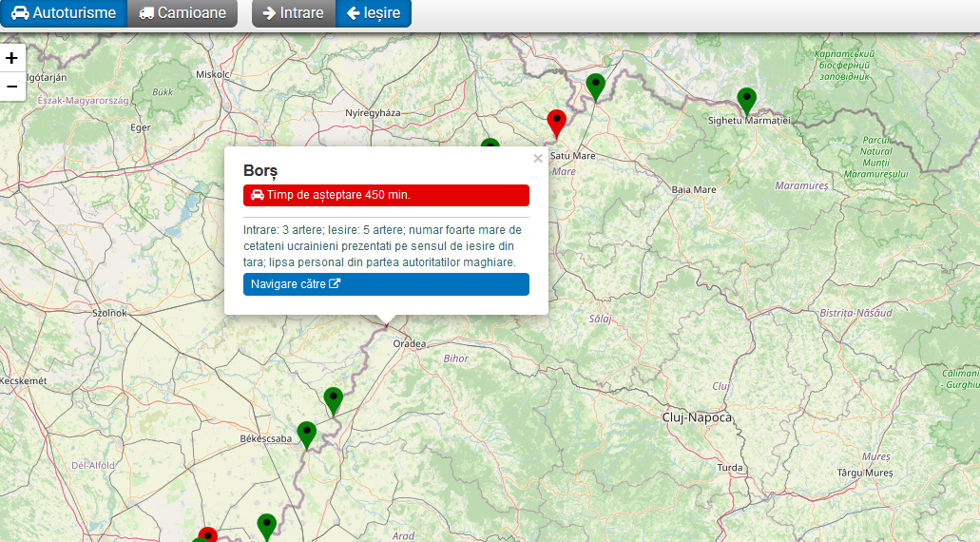This screenshot has width=980, height=542.
Task: Click the green marker at bottom near Arad
Action: (266, 525)
